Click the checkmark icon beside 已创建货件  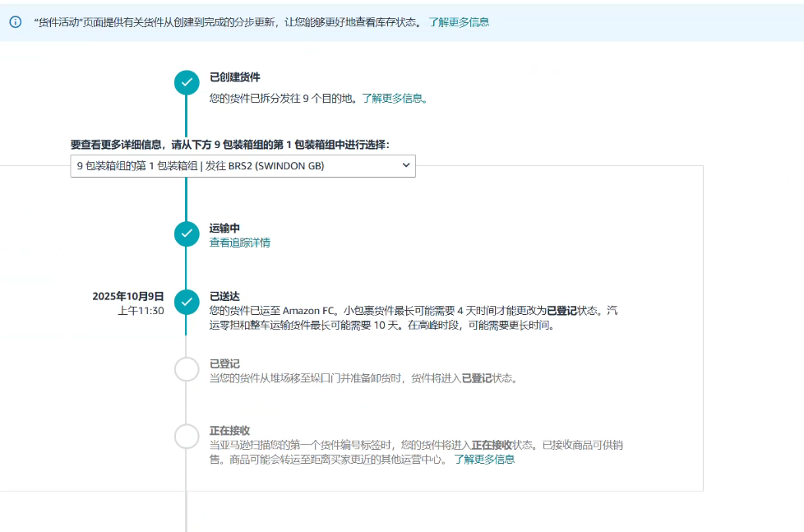point(187,82)
